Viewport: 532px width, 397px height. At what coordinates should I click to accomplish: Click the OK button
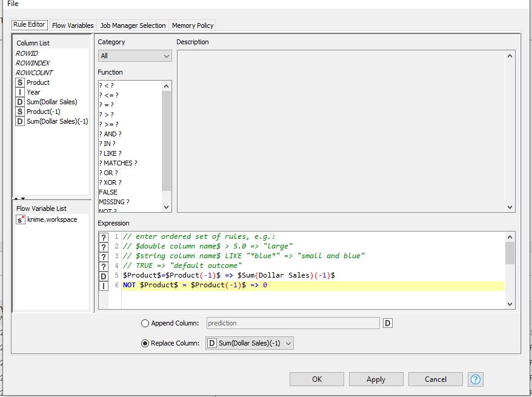(316, 379)
